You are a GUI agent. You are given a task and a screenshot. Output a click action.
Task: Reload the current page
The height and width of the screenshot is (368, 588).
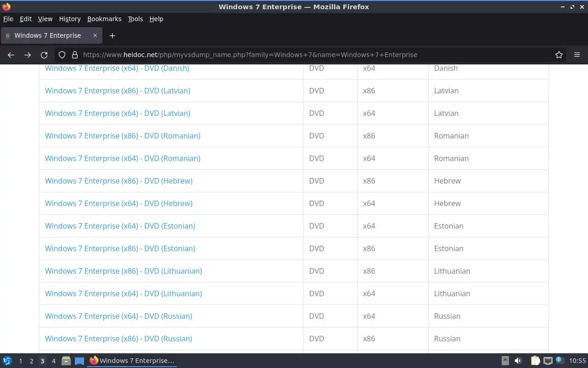pos(44,55)
